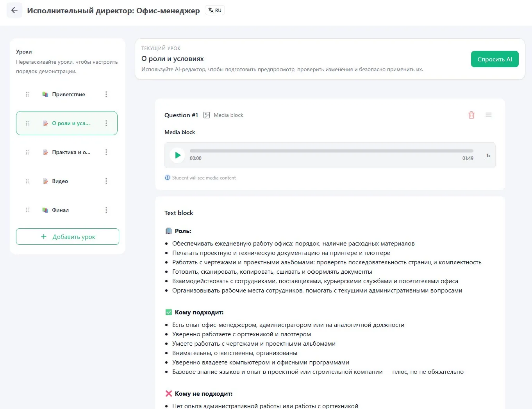Click the Media block image icon
This screenshot has height=409, width=532.
[x=207, y=115]
